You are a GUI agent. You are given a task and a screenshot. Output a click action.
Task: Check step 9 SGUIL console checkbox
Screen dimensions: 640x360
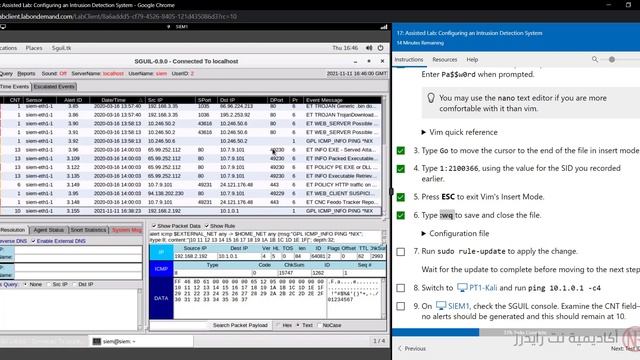401,306
